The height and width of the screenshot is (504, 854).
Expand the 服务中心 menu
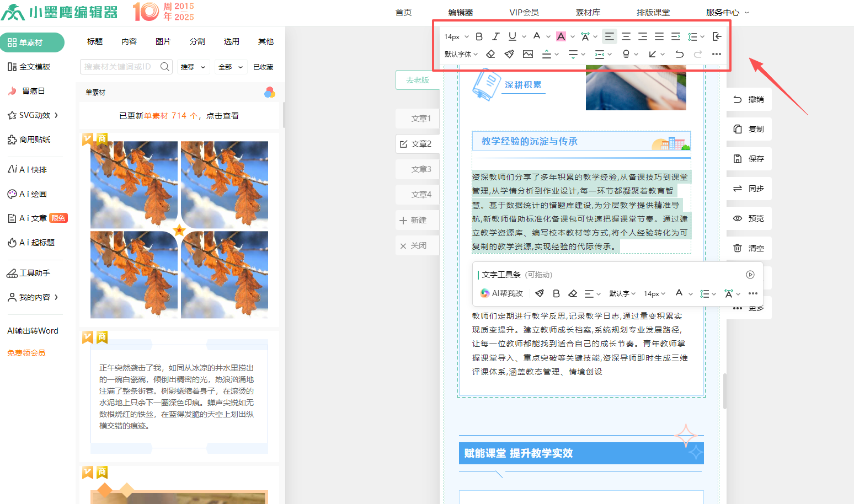point(728,12)
